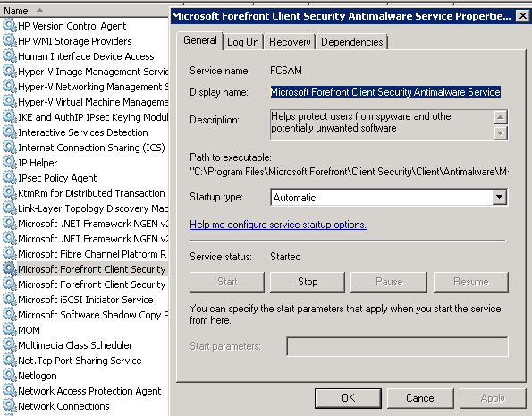The width and height of the screenshot is (532, 416).
Task: Click the gear icon beside HP WMI Storage Providers
Action: [9, 41]
